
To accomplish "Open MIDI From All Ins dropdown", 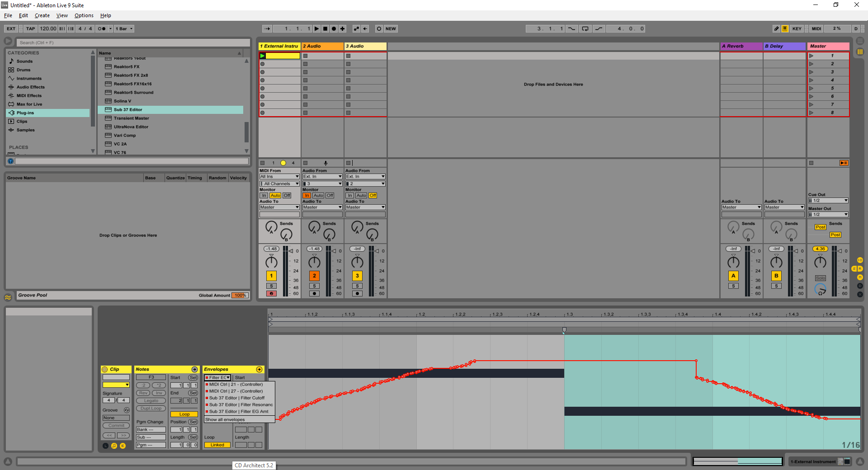I will coord(279,177).
